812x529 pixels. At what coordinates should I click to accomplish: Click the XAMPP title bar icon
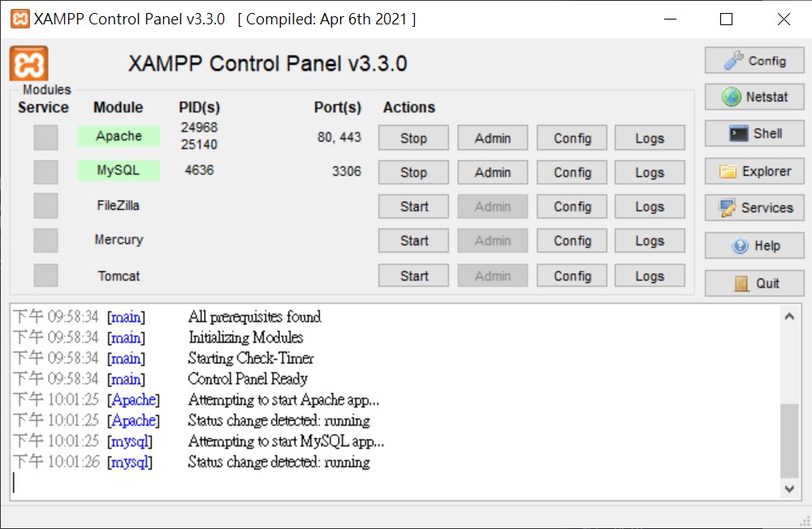[19, 19]
